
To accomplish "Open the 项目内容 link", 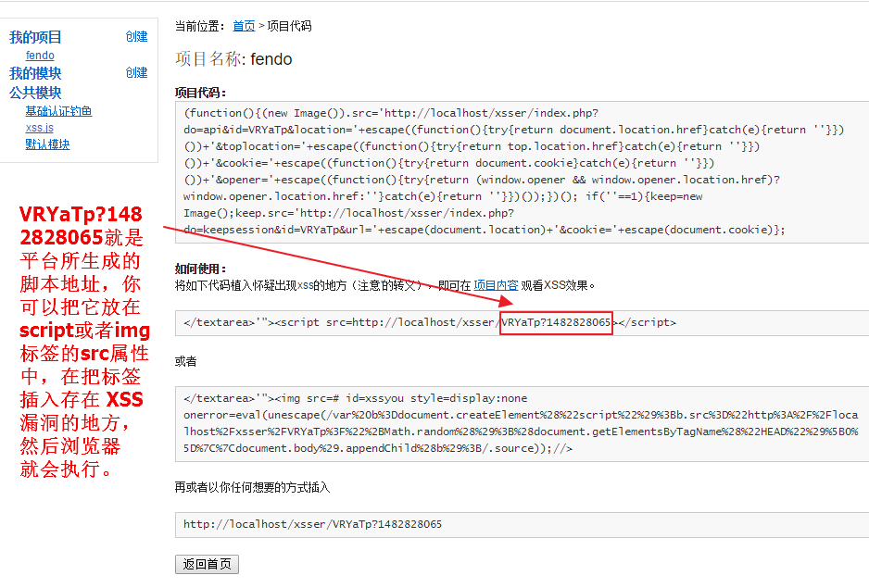I will 496,285.
